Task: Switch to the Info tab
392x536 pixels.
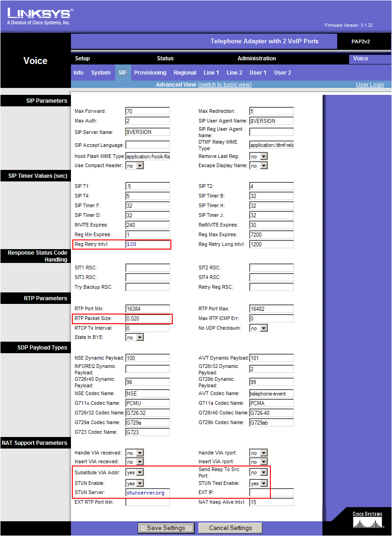Action: [78, 72]
